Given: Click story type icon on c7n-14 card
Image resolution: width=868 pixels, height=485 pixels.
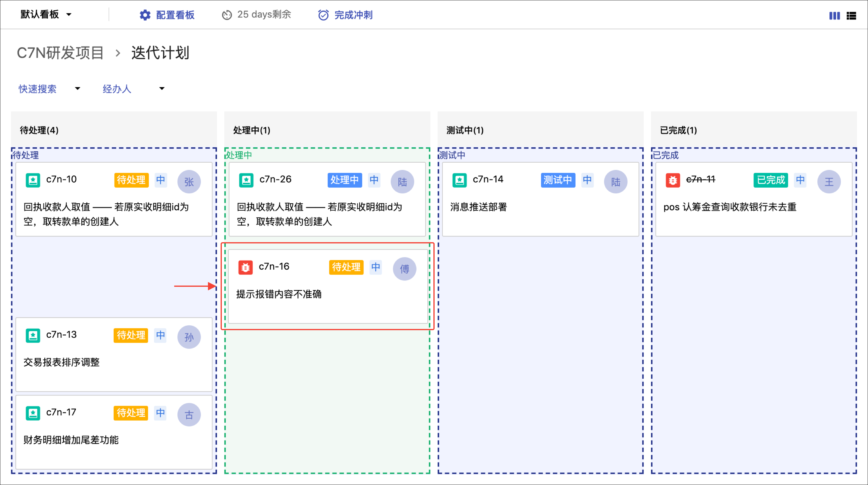Looking at the screenshot, I should pyautogui.click(x=460, y=180).
